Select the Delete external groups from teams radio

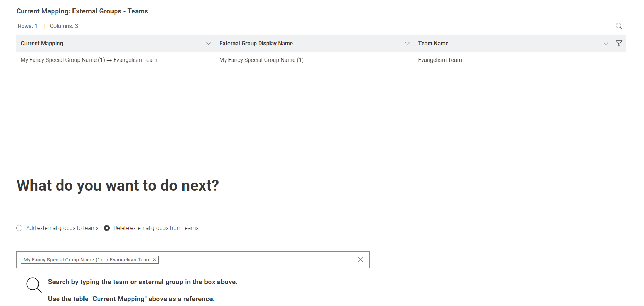pos(107,228)
